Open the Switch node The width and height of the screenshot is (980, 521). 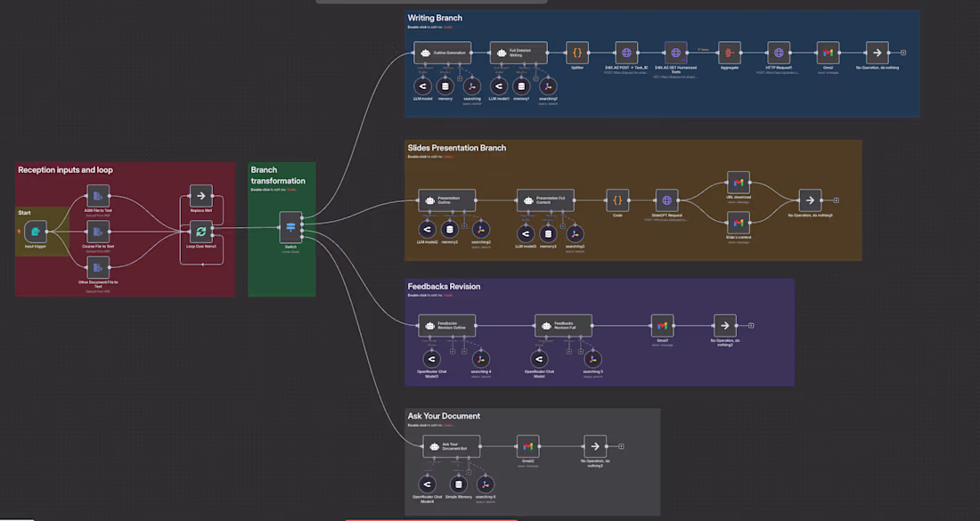click(x=290, y=227)
